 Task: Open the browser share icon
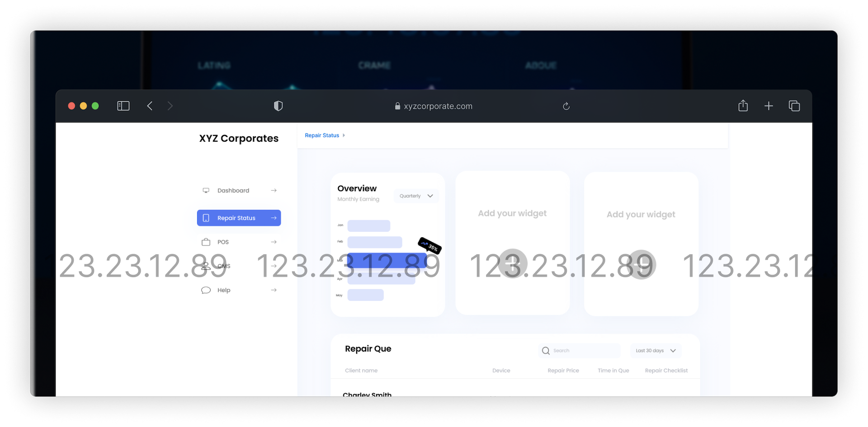[743, 106]
